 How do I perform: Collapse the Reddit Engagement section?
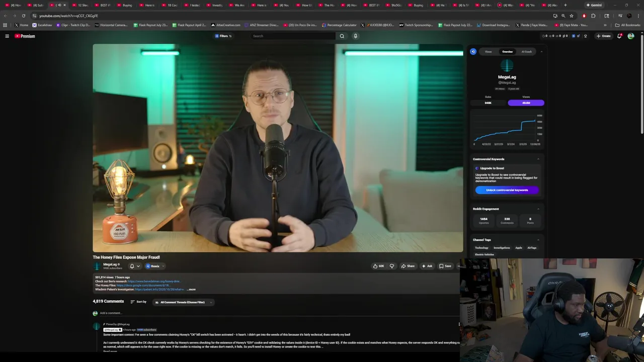[538, 209]
